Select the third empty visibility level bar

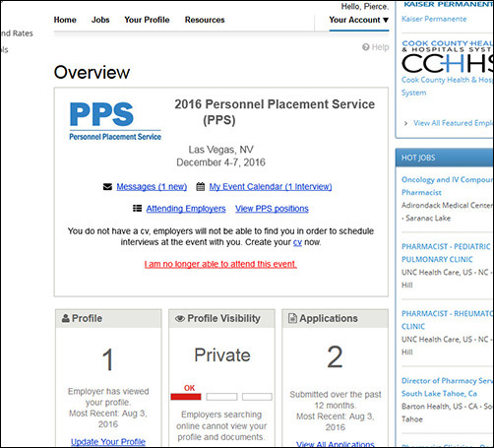coord(257,397)
